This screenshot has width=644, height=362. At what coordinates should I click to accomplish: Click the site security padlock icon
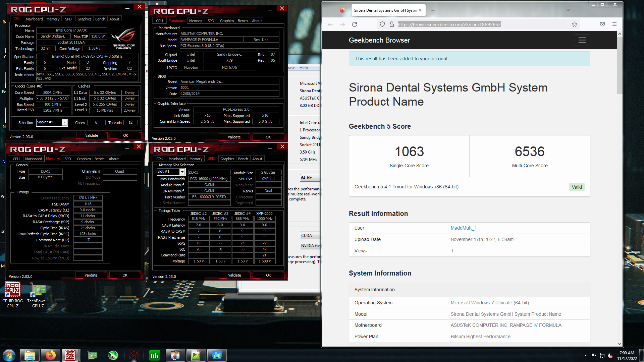[x=391, y=24]
